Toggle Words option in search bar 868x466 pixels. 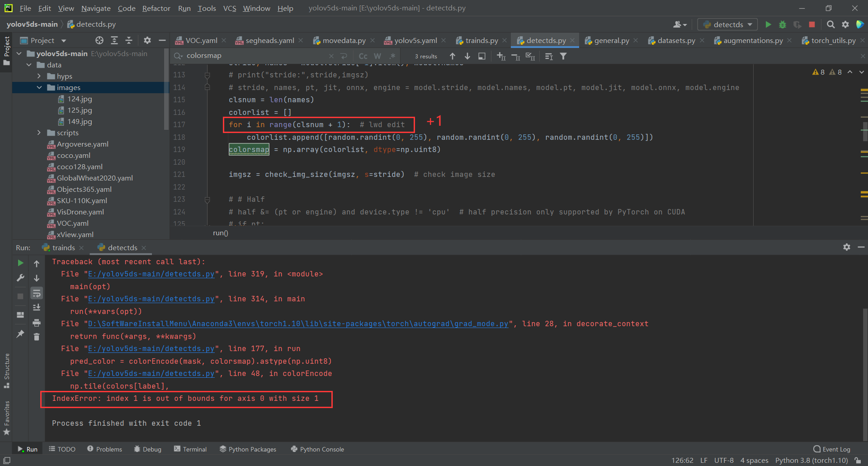(378, 56)
